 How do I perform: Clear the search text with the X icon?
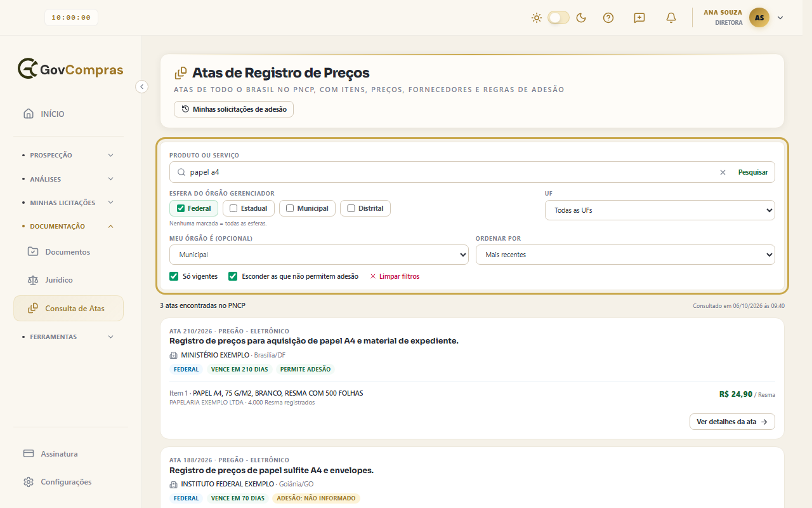click(x=723, y=172)
